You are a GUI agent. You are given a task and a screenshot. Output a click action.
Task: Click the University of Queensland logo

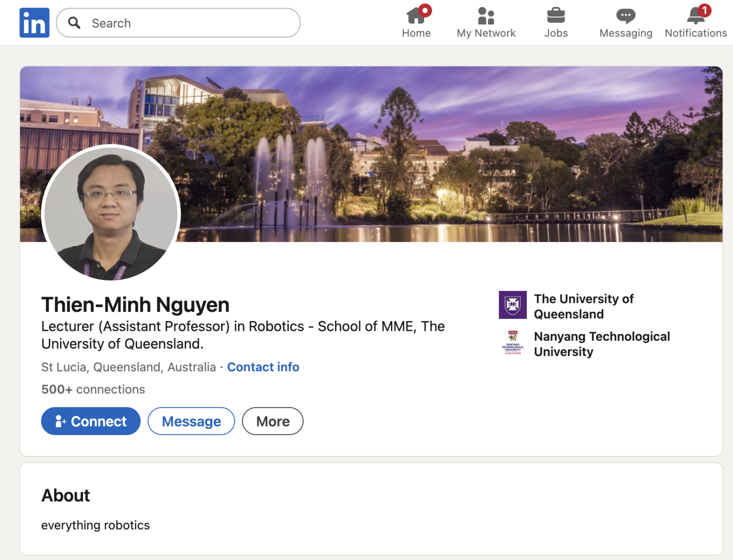[x=512, y=305]
